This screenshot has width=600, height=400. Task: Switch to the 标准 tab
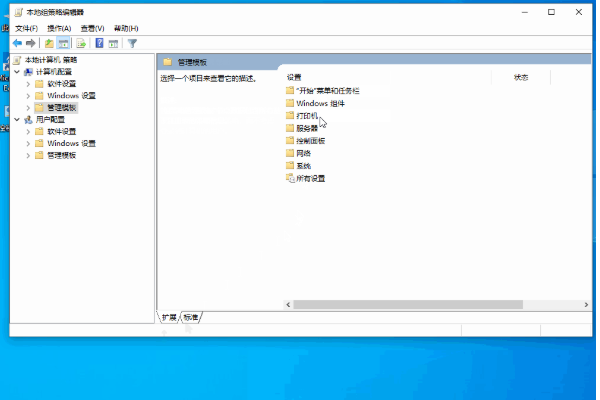(191, 317)
